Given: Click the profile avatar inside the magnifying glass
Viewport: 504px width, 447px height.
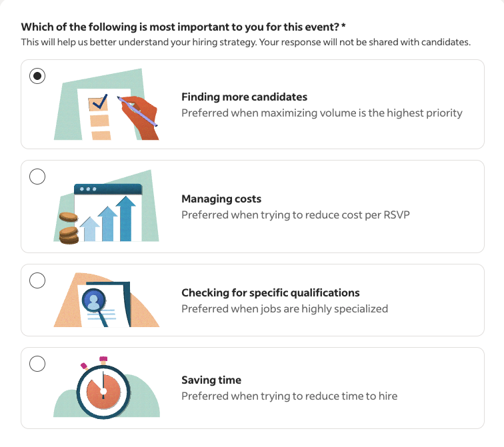Looking at the screenshot, I should (x=93, y=300).
